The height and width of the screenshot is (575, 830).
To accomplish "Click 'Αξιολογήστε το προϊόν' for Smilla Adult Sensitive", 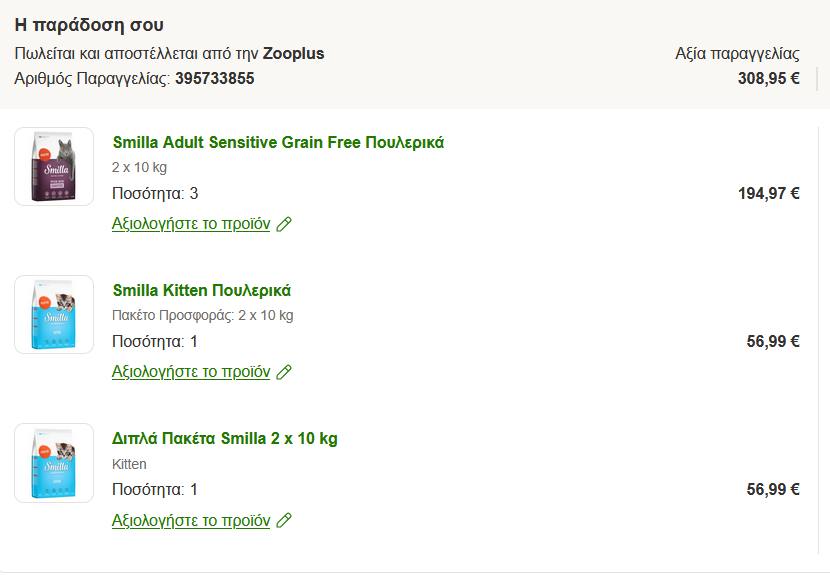I will 191,224.
